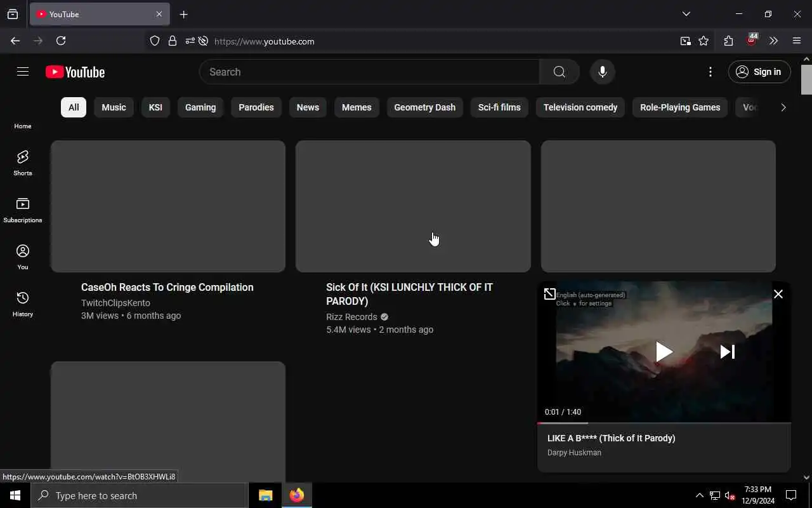Click into the YouTube Search field
Screen dimensions: 812x508
[x=369, y=72]
